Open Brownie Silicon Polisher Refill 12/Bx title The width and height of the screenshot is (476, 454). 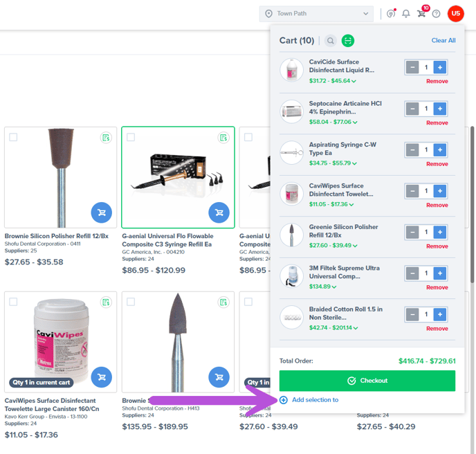click(57, 236)
